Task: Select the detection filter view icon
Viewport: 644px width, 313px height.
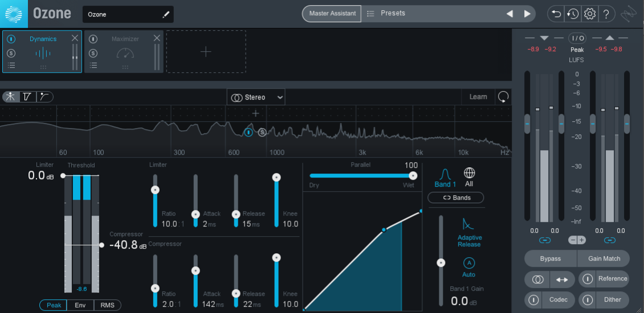Action: click(44, 97)
